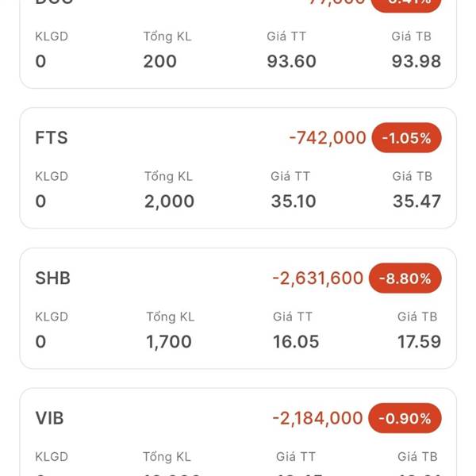Tap the total volume value 200

coord(160,61)
